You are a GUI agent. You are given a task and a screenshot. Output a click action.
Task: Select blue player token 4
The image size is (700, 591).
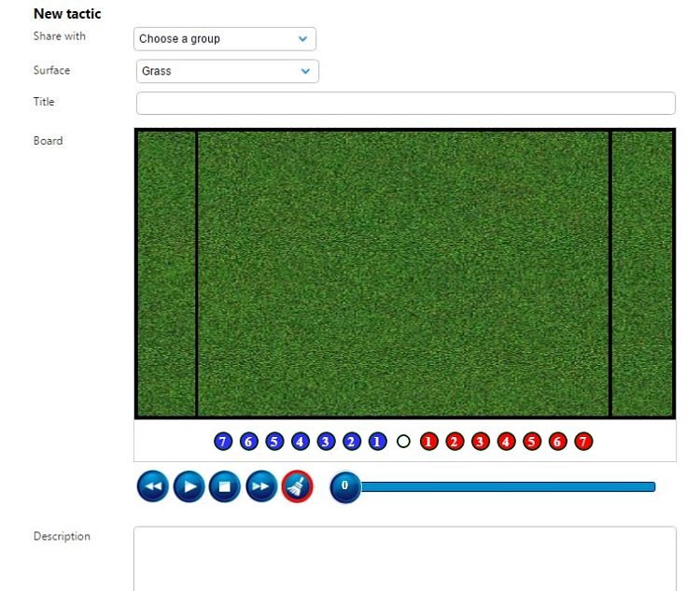(x=300, y=442)
